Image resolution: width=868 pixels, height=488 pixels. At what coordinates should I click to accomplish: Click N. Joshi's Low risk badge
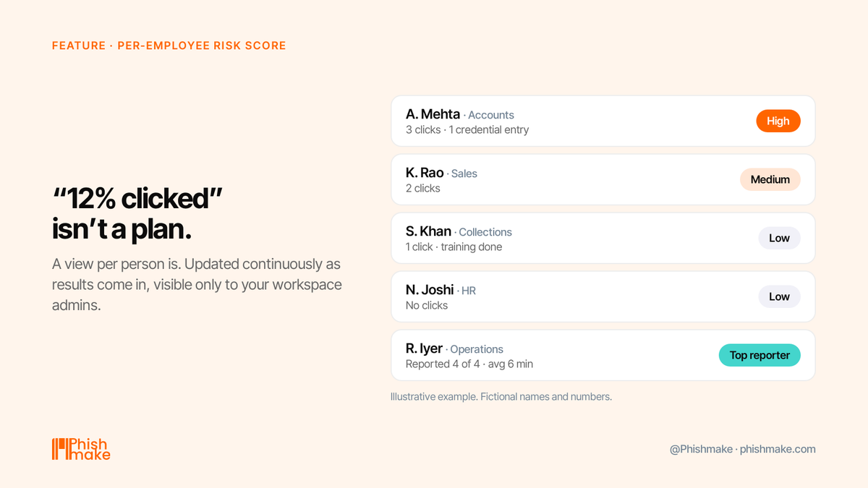click(780, 296)
